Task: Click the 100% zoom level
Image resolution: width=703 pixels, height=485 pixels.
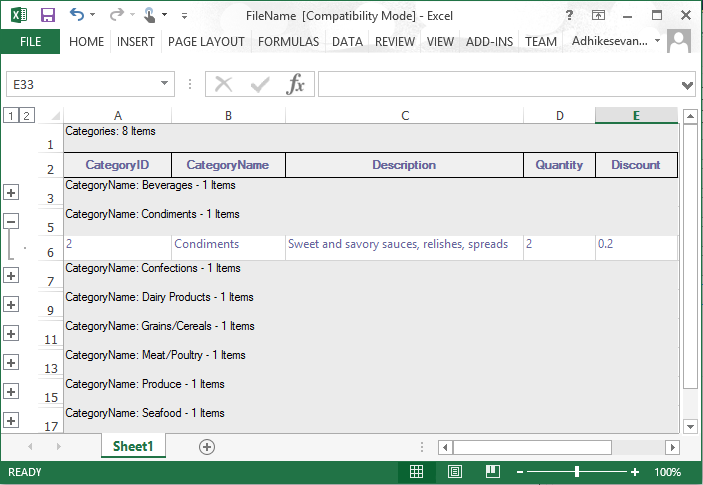Action: 668,472
